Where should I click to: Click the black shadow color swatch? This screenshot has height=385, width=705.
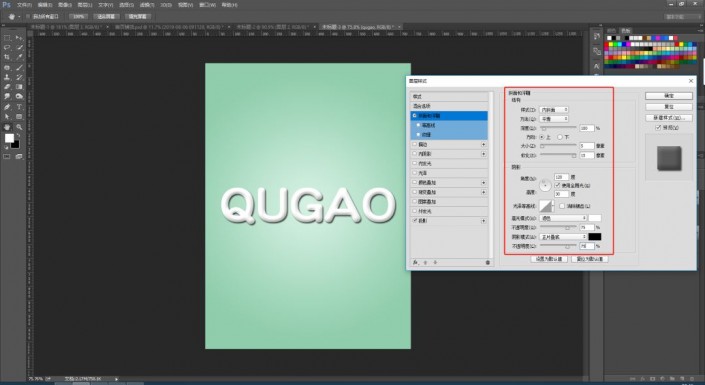click(594, 237)
